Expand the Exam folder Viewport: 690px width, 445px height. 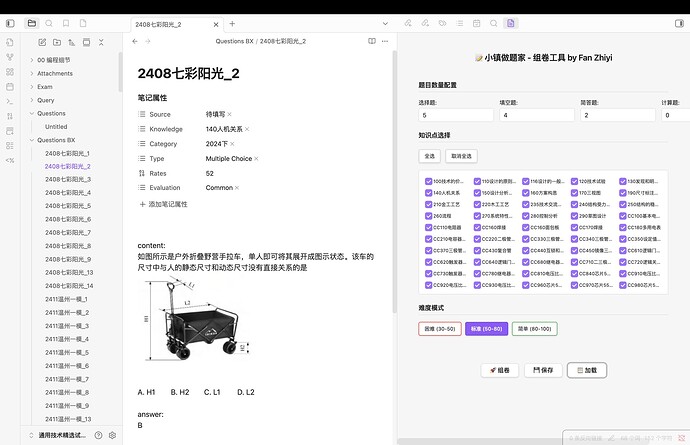[31, 87]
